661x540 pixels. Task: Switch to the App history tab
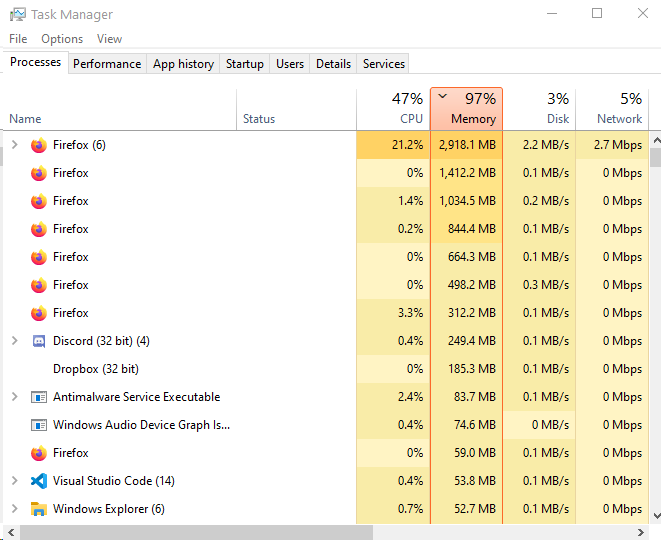point(183,64)
